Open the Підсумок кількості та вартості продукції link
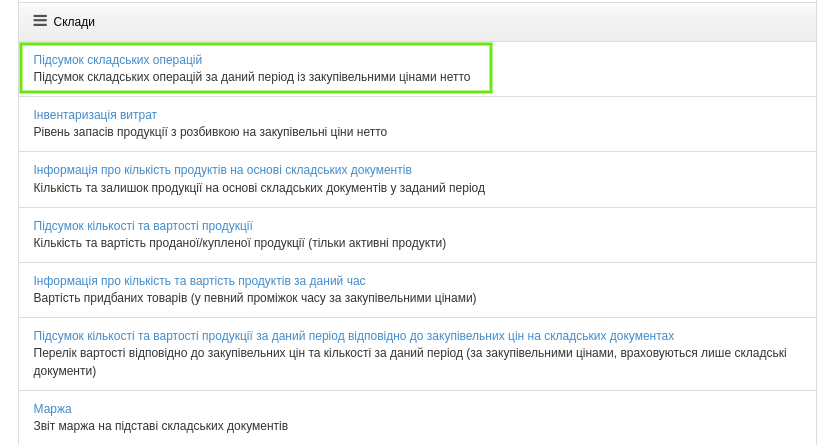 click(x=143, y=226)
